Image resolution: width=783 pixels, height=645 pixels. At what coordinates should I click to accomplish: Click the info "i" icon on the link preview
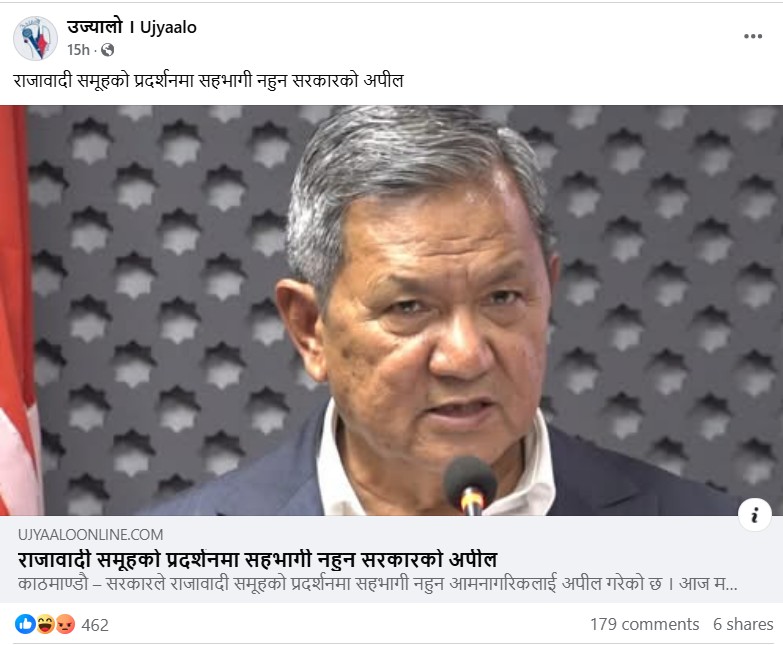click(755, 515)
